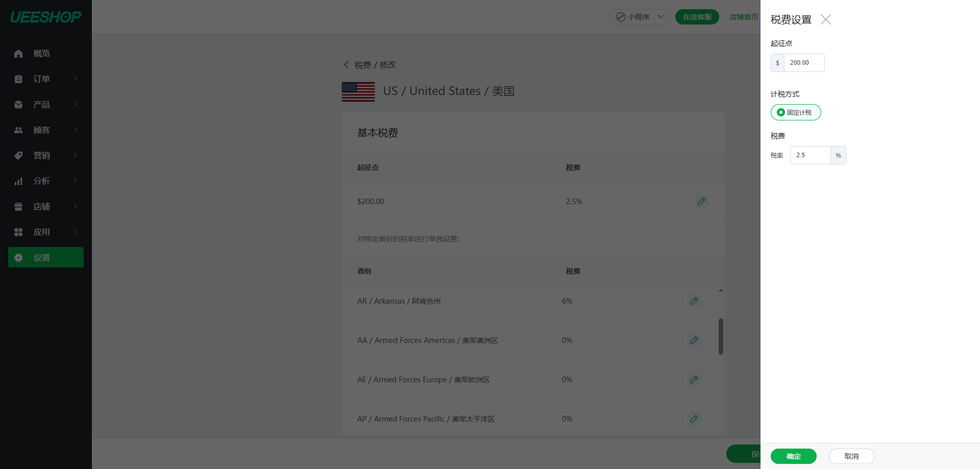The height and width of the screenshot is (469, 980).
Task: Click the 取消 button
Action: tap(851, 456)
